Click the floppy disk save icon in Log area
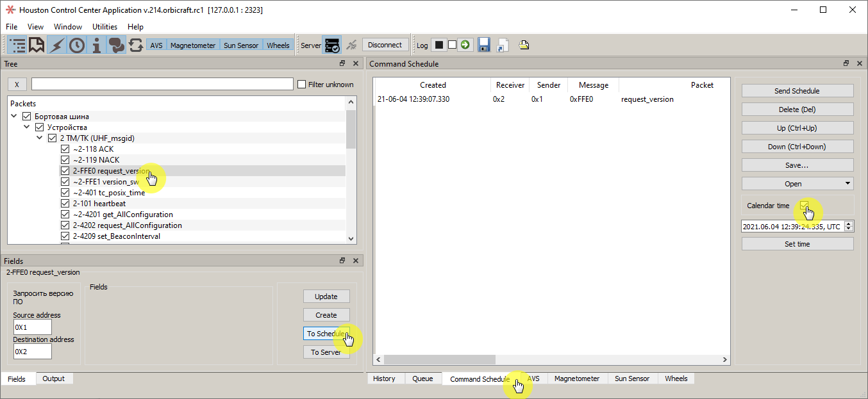Image resolution: width=868 pixels, height=399 pixels. click(483, 44)
